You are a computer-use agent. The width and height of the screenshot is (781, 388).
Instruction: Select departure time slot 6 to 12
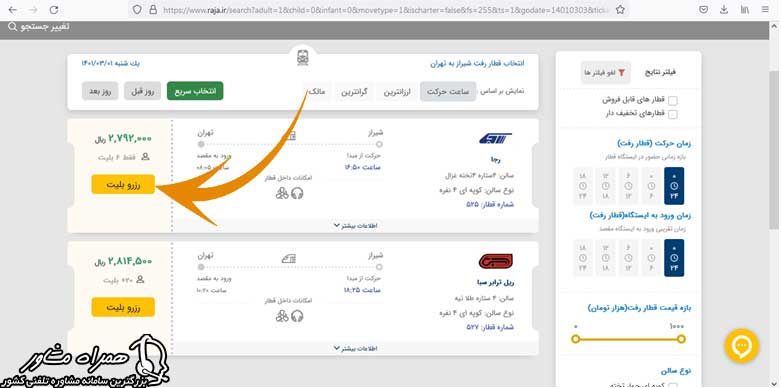click(628, 185)
